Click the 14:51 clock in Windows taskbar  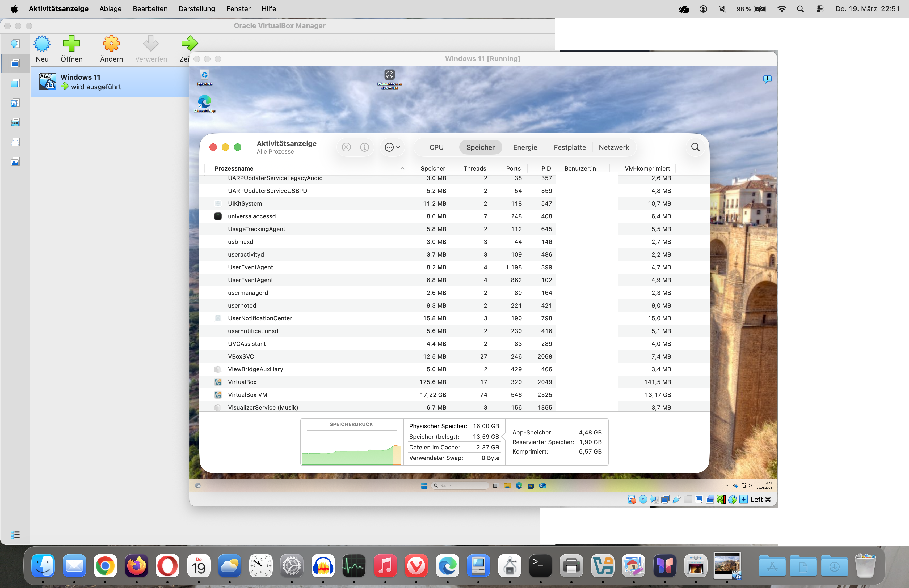pos(764,485)
